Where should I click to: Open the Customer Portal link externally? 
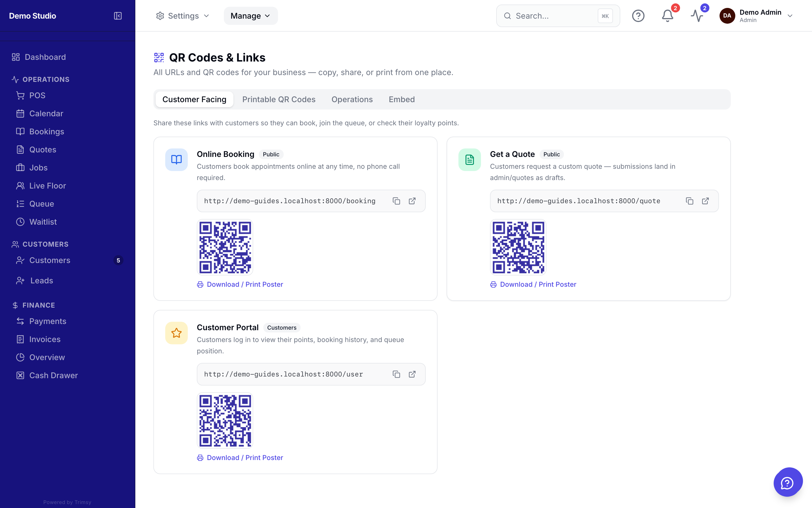(x=412, y=374)
